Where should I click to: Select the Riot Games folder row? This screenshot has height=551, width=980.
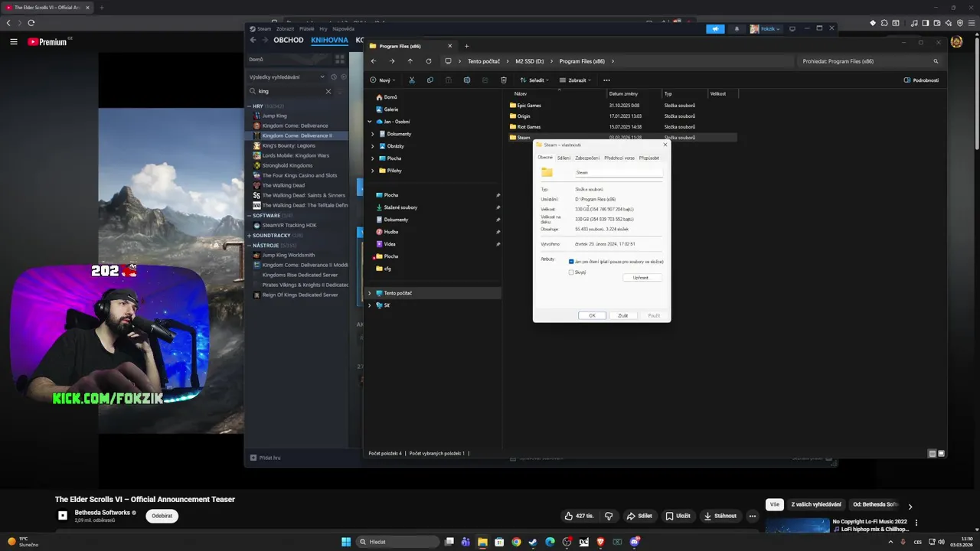[x=622, y=127]
